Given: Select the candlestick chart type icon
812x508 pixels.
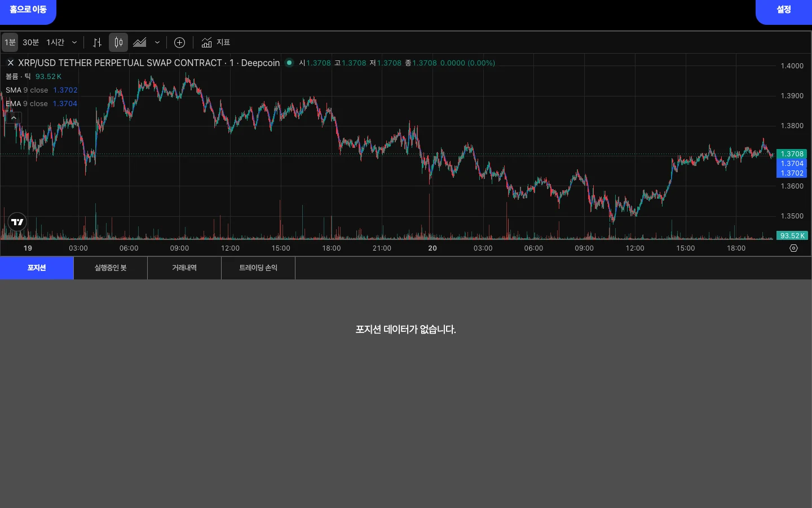Looking at the screenshot, I should 118,42.
